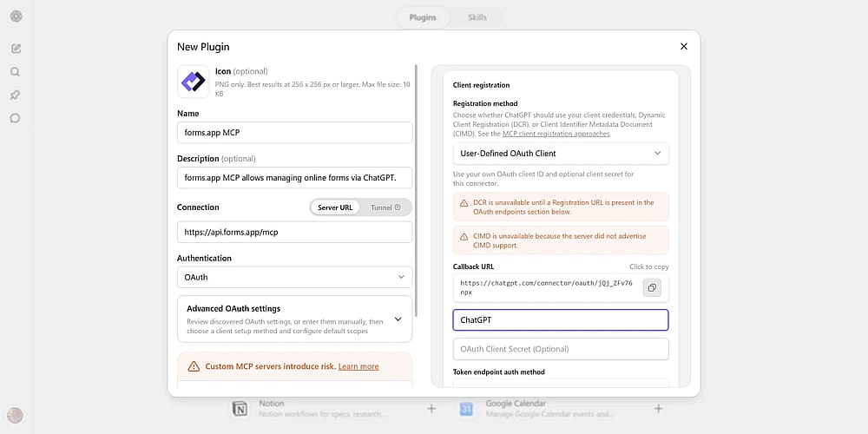Open the chat bubble sidebar icon
The height and width of the screenshot is (434, 868).
[x=16, y=118]
